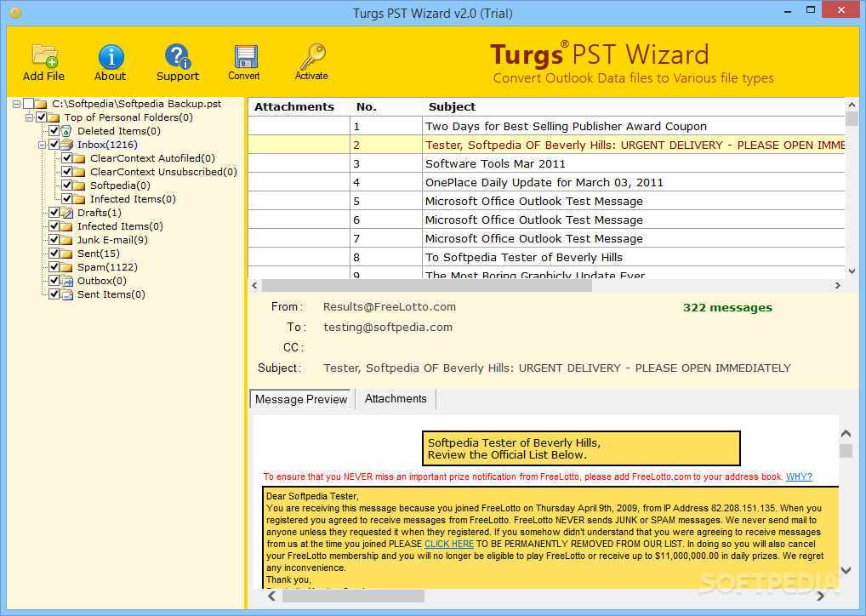
Task: Select row 5 Microsoft Office Outlook Test Message
Action: (x=547, y=202)
